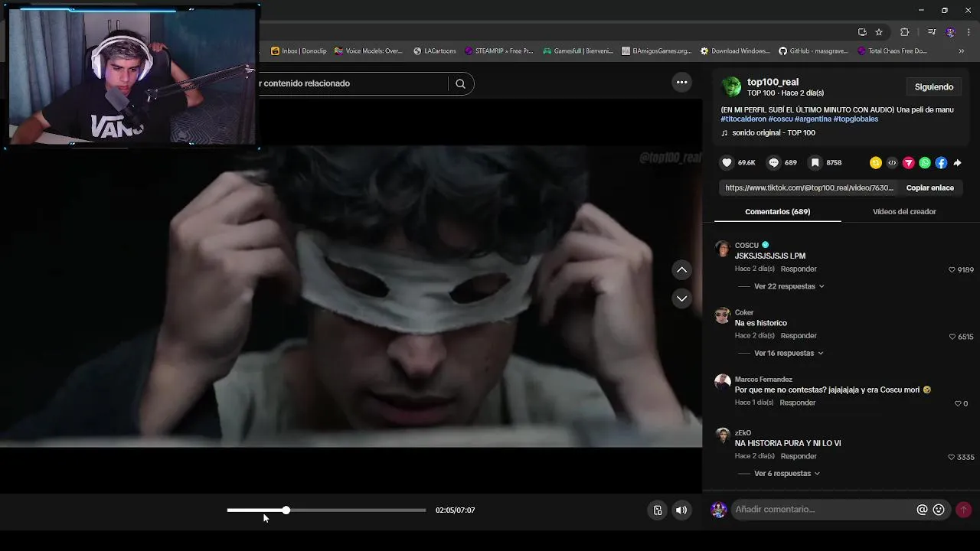Open the LACartoons bookmark
This screenshot has width=980, height=551.
pos(434,51)
